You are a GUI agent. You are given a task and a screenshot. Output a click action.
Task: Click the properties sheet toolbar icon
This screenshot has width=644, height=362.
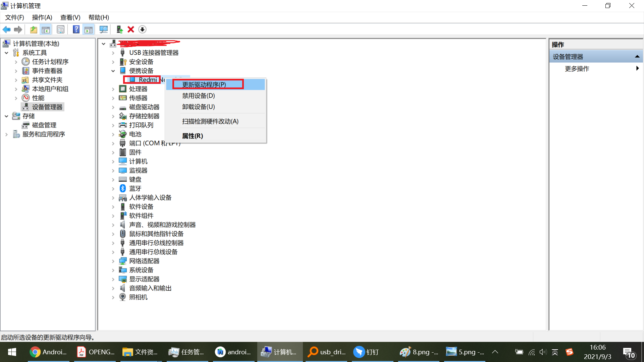(61, 29)
